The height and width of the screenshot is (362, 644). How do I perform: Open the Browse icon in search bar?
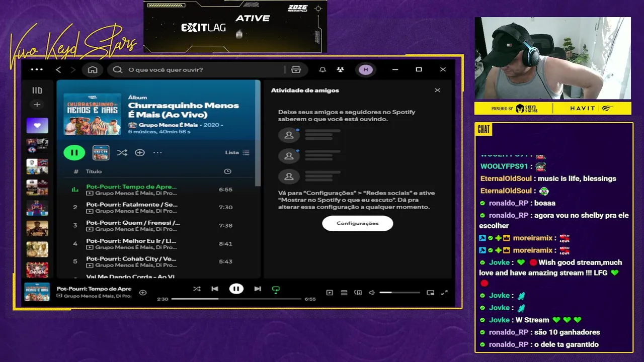pos(296,70)
